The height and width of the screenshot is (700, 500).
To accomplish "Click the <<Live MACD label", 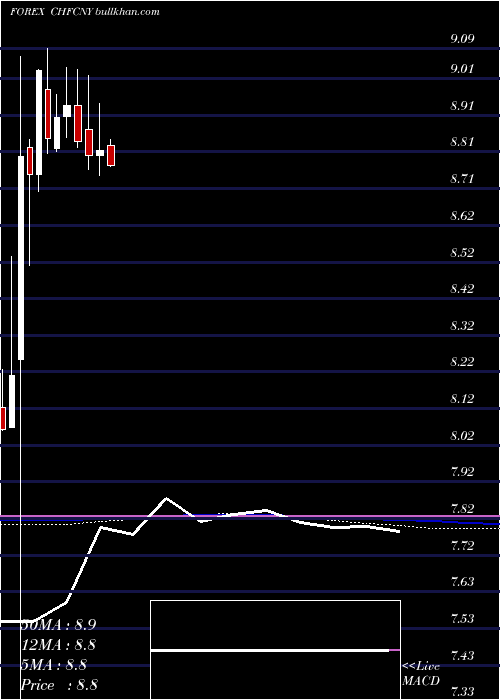I will pyautogui.click(x=421, y=673).
